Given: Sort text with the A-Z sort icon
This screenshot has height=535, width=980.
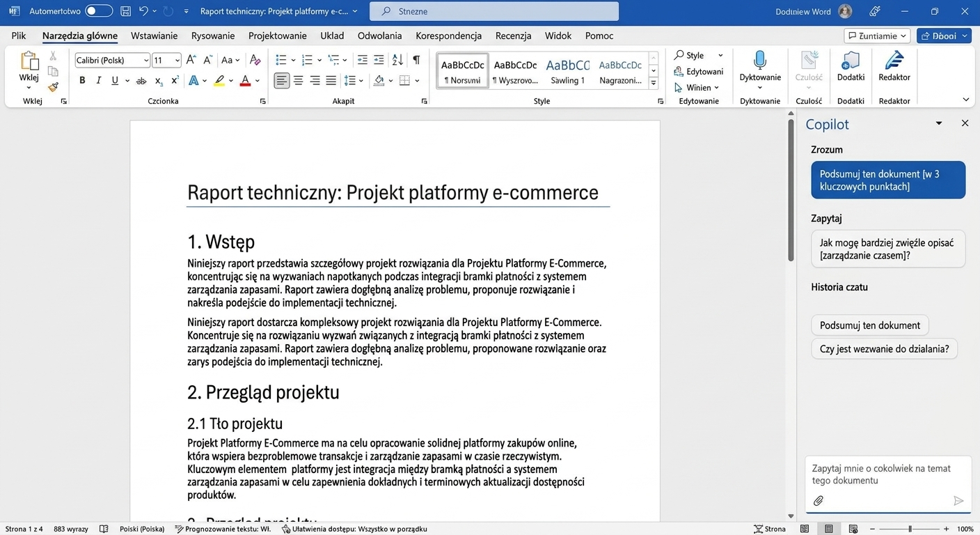Looking at the screenshot, I should pos(397,60).
